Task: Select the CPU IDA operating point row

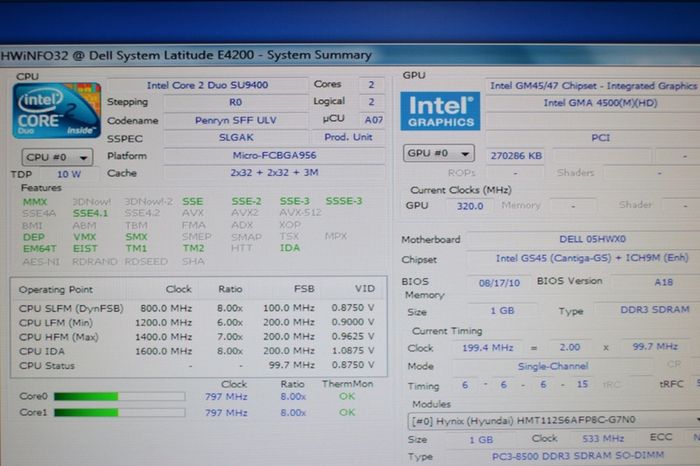Action: pyautogui.click(x=197, y=351)
